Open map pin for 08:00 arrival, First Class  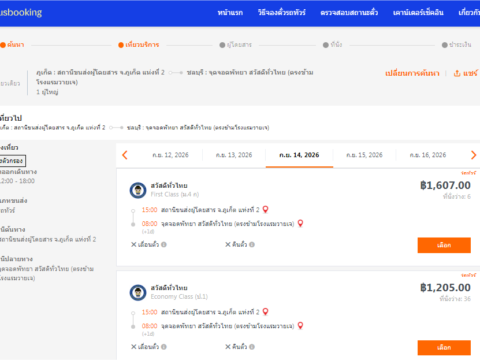tap(300, 223)
